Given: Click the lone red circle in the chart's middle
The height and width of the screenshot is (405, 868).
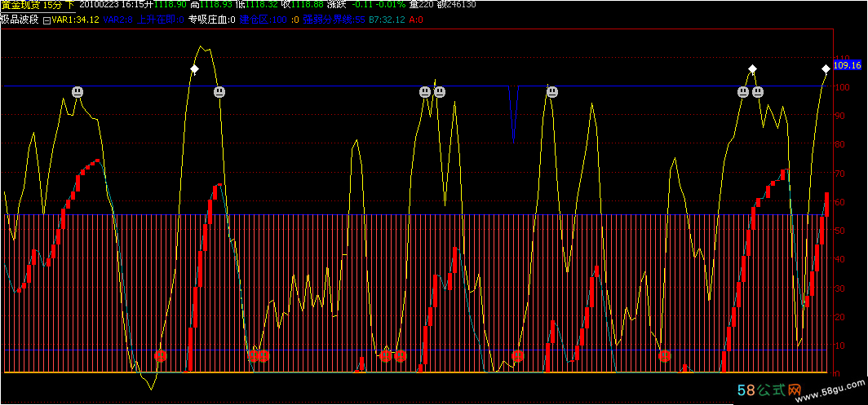Looking at the screenshot, I should [518, 355].
